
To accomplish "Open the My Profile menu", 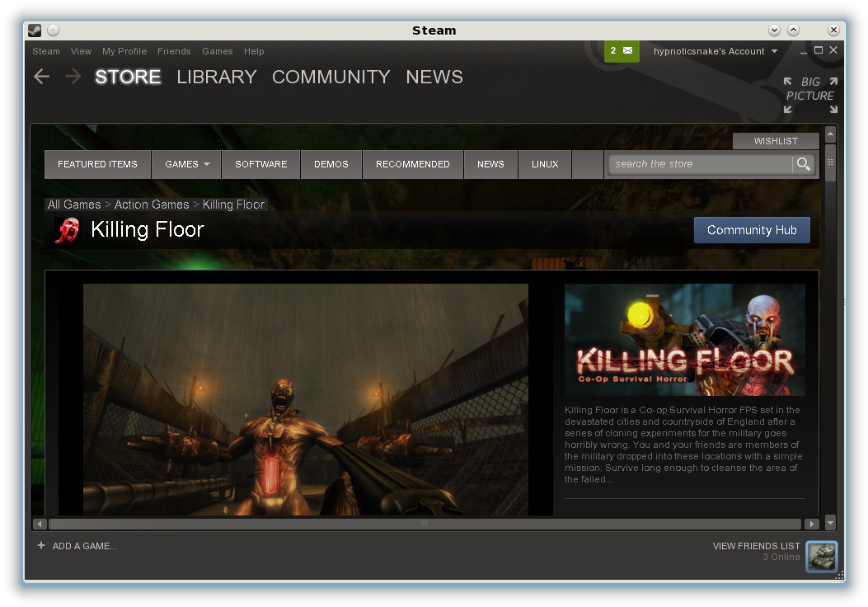I will point(124,51).
